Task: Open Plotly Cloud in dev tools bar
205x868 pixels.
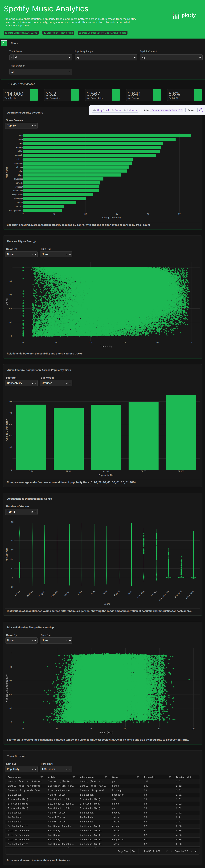Action: (101, 110)
